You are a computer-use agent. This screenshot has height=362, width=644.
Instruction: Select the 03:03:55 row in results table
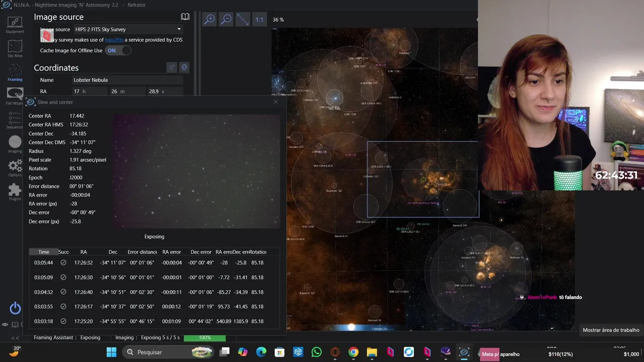coord(154,306)
